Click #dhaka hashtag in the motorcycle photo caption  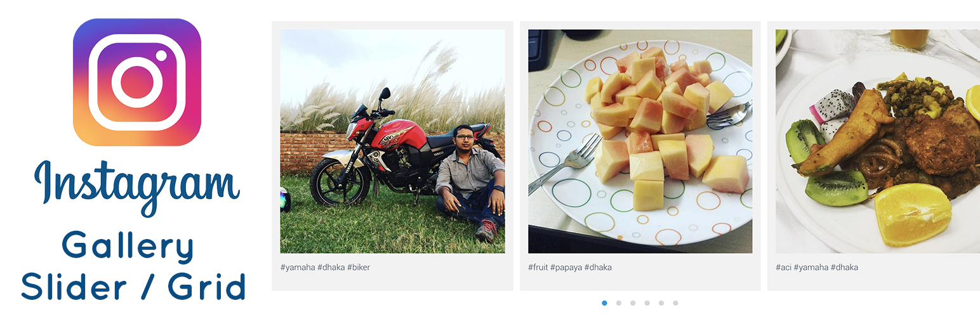click(x=331, y=268)
